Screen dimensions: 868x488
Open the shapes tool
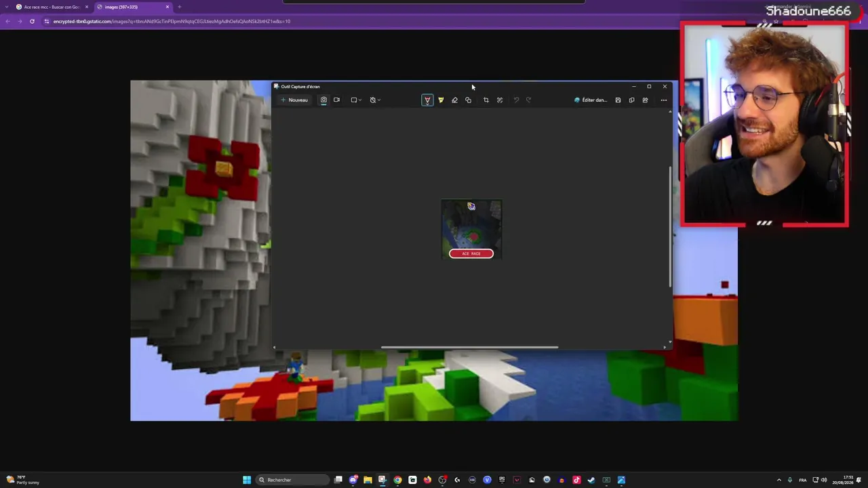[468, 100]
